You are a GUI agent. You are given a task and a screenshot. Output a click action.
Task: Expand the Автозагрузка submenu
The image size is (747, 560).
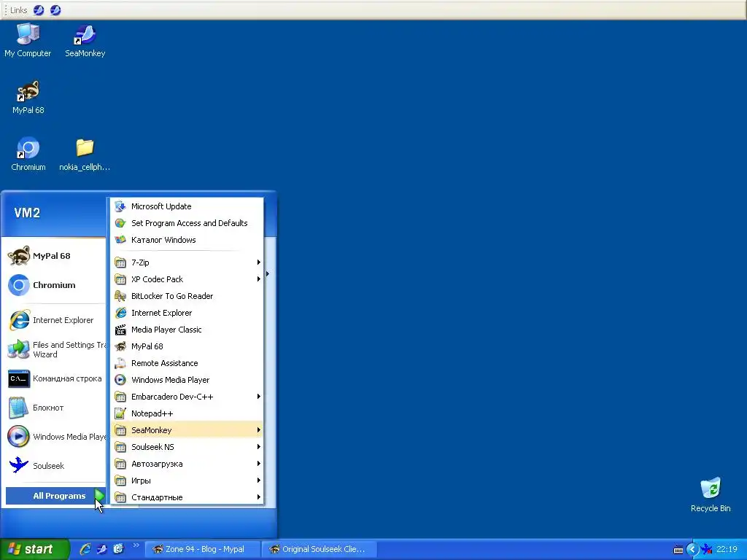coord(187,464)
